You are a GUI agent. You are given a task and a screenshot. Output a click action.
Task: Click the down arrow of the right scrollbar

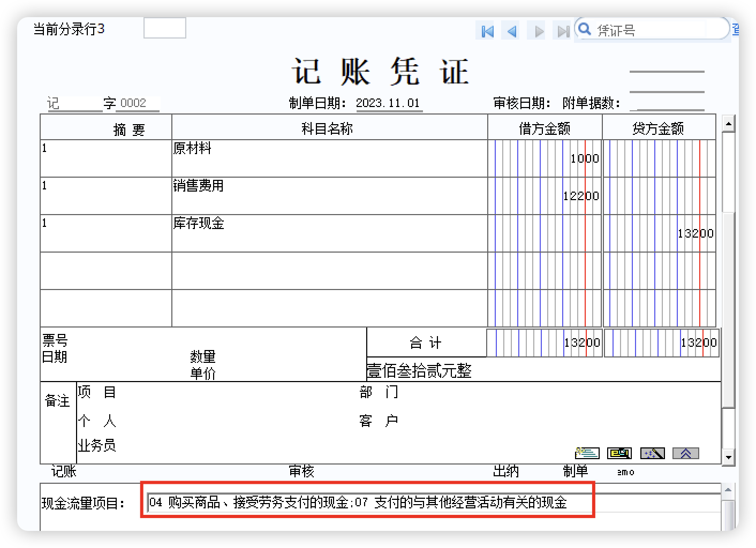[x=729, y=458]
